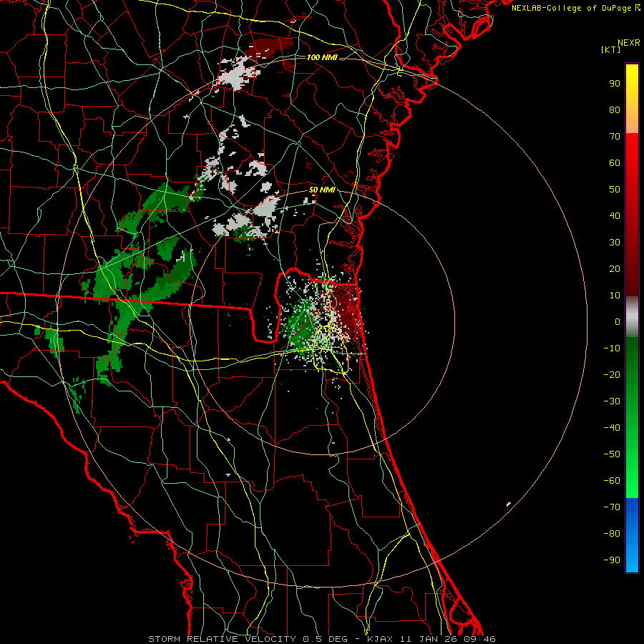This screenshot has width=644, height=644.
Task: Click the Storm Relative Velocity caption text
Action: 321,639
